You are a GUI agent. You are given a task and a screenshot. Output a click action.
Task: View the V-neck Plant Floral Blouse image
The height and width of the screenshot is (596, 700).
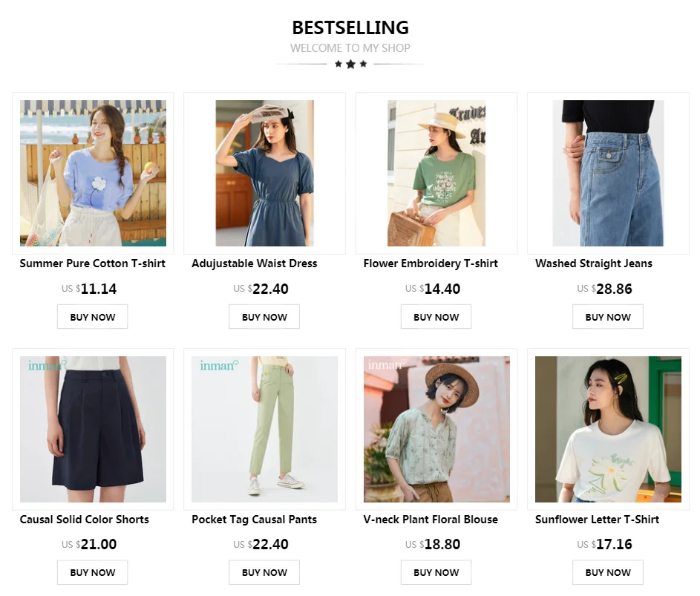point(436,429)
